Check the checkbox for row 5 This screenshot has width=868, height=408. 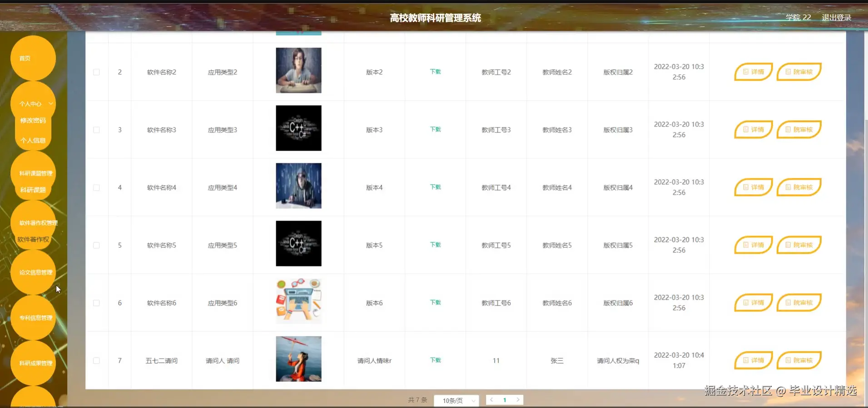pyautogui.click(x=96, y=245)
